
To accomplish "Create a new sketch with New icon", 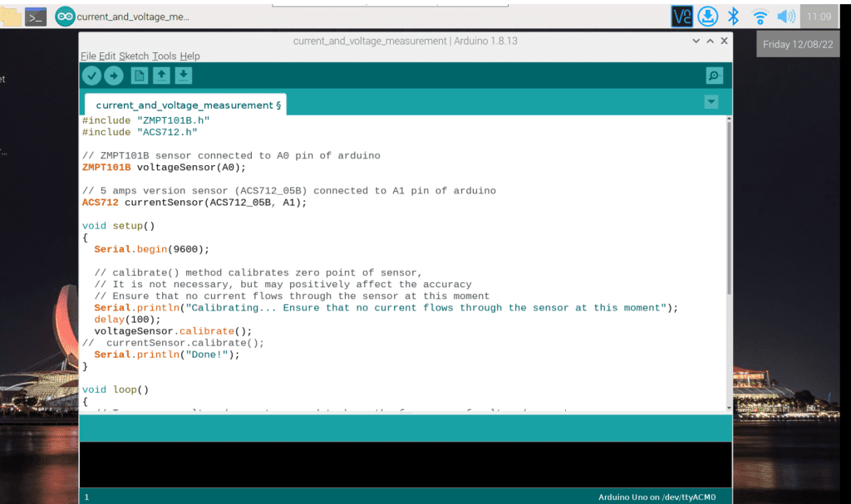I will point(140,76).
